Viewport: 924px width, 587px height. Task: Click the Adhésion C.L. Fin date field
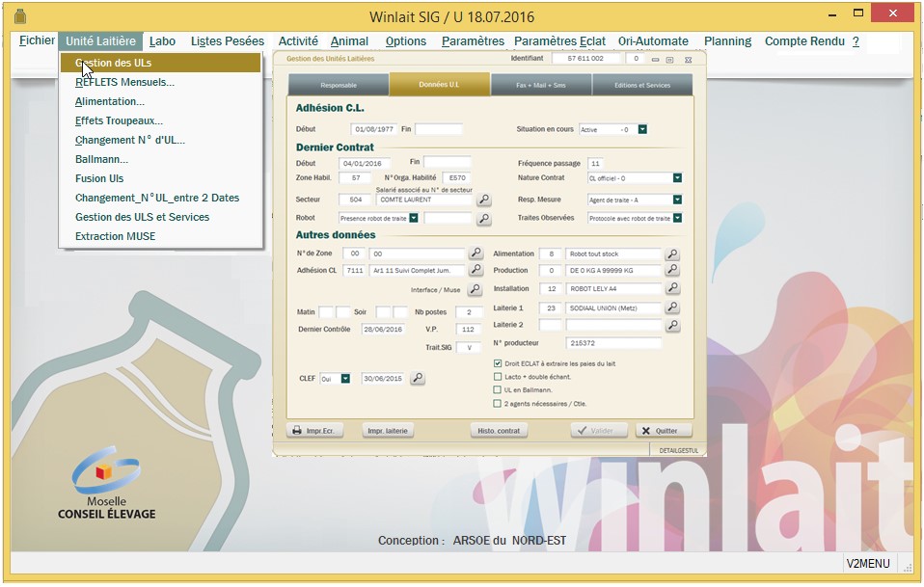point(439,129)
